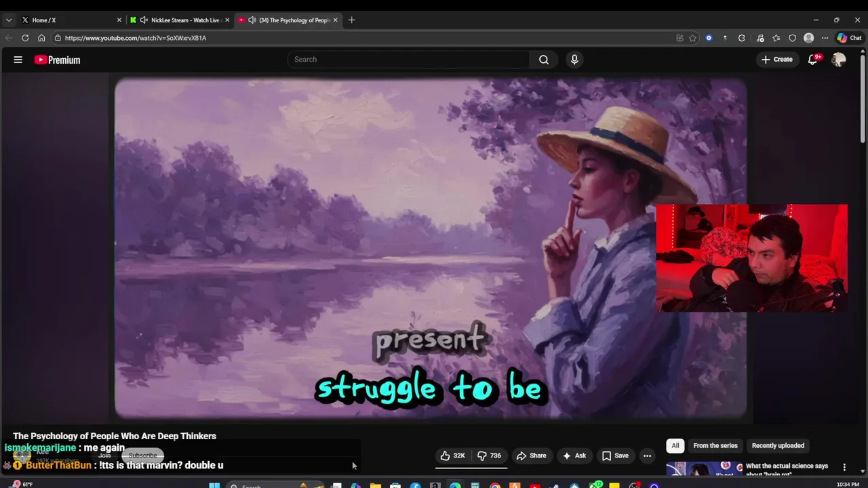The width and height of the screenshot is (868, 488).
Task: Mute the YouTube tab audio icon
Action: coord(252,20)
